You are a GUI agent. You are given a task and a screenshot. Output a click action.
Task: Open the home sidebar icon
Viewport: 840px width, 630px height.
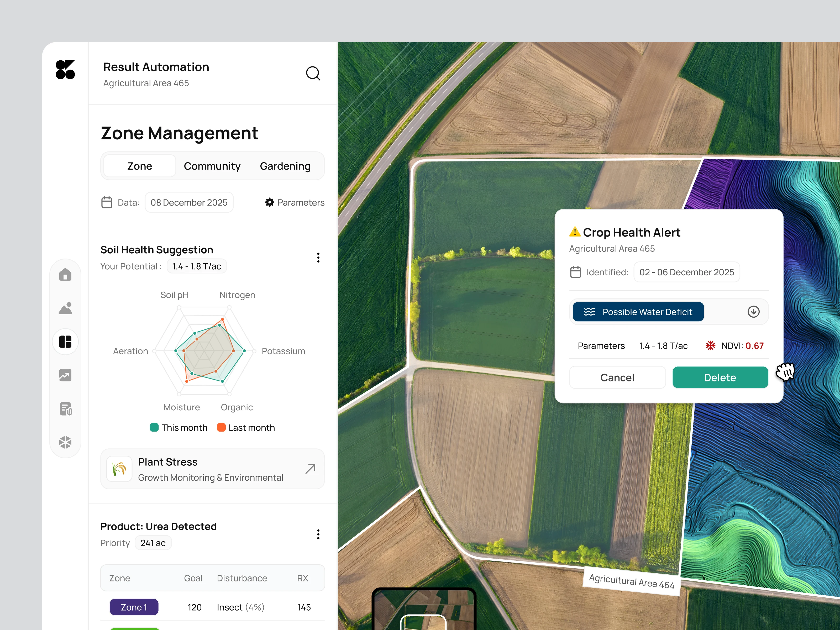(x=65, y=275)
